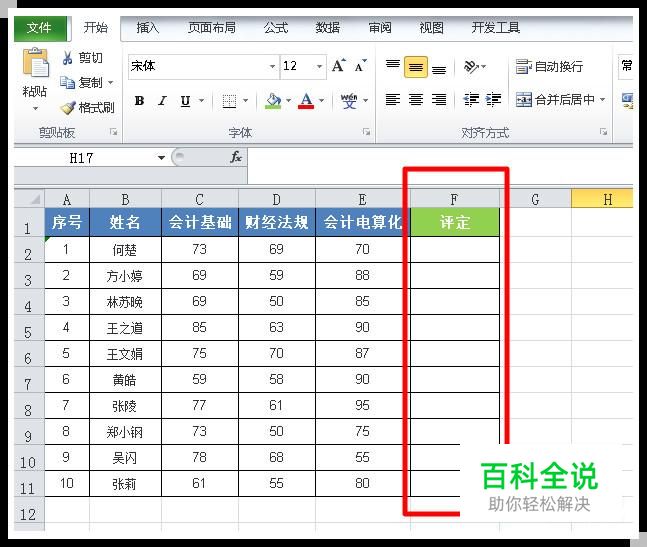
Task: Open underline style dropdown arrow
Action: [201, 100]
